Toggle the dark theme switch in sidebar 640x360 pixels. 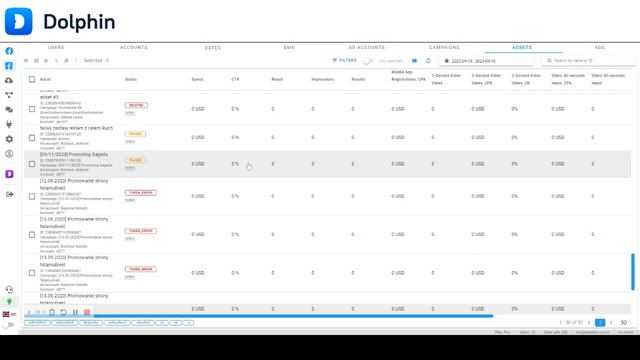tap(7, 325)
